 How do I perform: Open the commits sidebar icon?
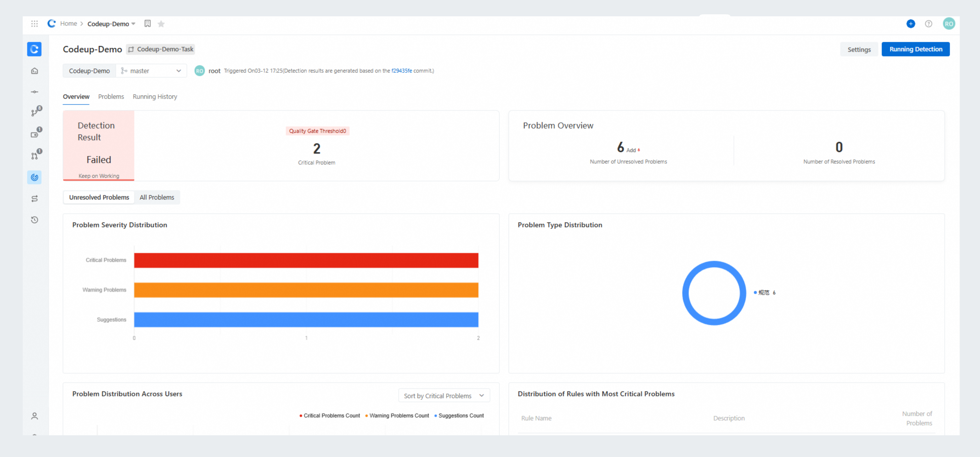(x=35, y=92)
